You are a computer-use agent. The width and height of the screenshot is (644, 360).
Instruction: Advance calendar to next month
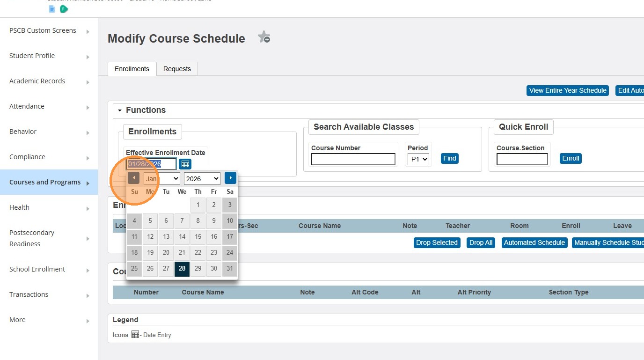(230, 178)
